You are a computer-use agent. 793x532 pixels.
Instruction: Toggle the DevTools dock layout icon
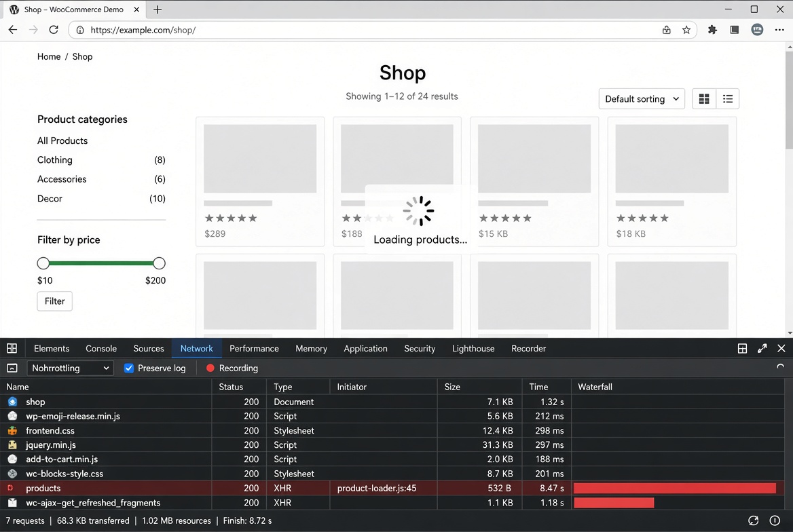point(743,348)
